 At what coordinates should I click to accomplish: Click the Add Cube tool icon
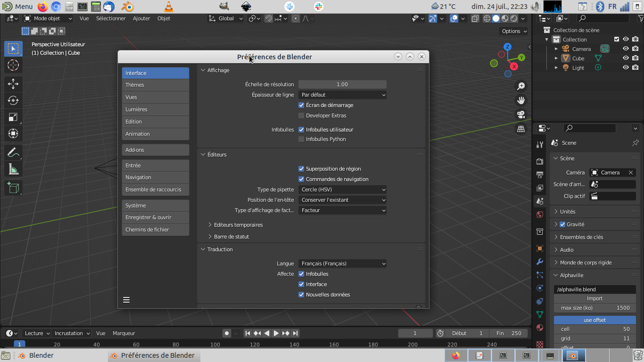tap(13, 188)
